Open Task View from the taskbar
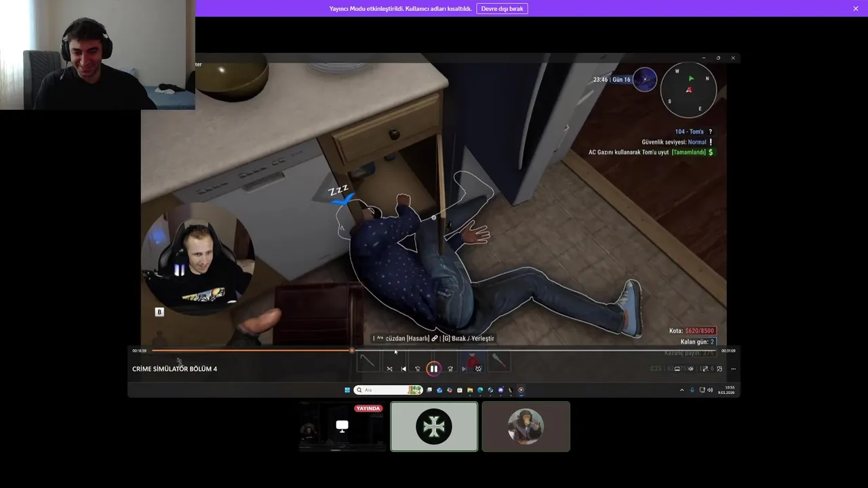The width and height of the screenshot is (868, 488). point(430,390)
